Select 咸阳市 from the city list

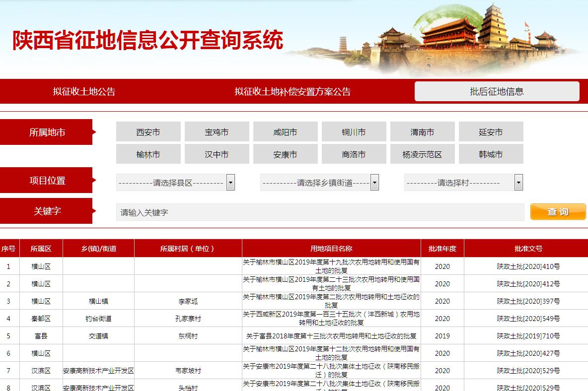tap(285, 132)
